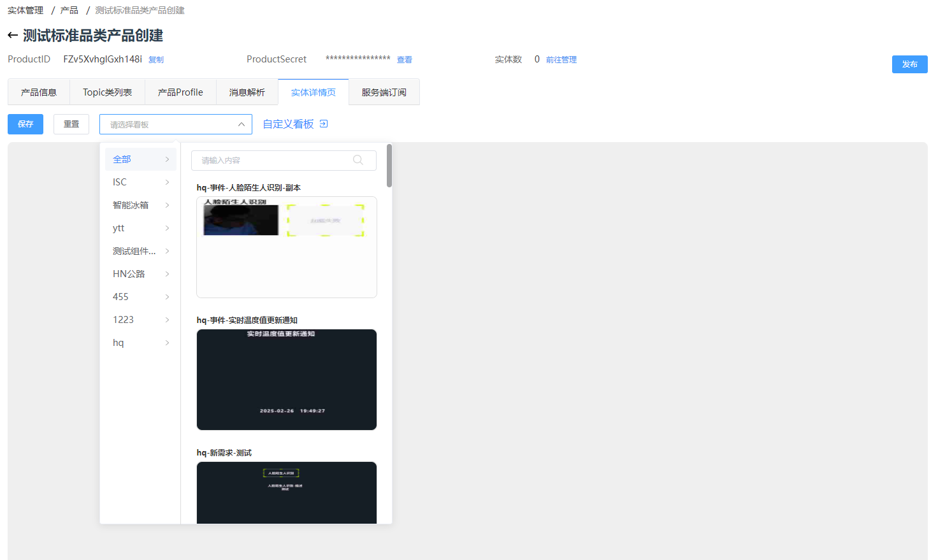This screenshot has width=938, height=560.
Task: Select the hq-事件-人脸陌生人识别-副本 dashboard thumbnail
Action: [287, 247]
